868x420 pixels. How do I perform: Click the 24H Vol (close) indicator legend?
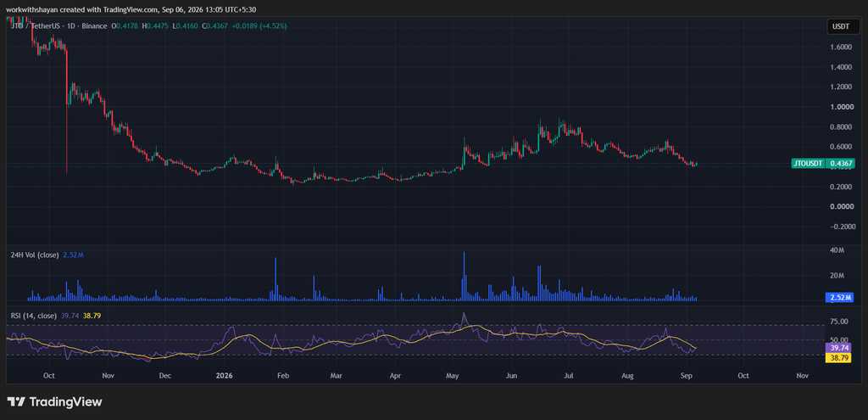34,255
